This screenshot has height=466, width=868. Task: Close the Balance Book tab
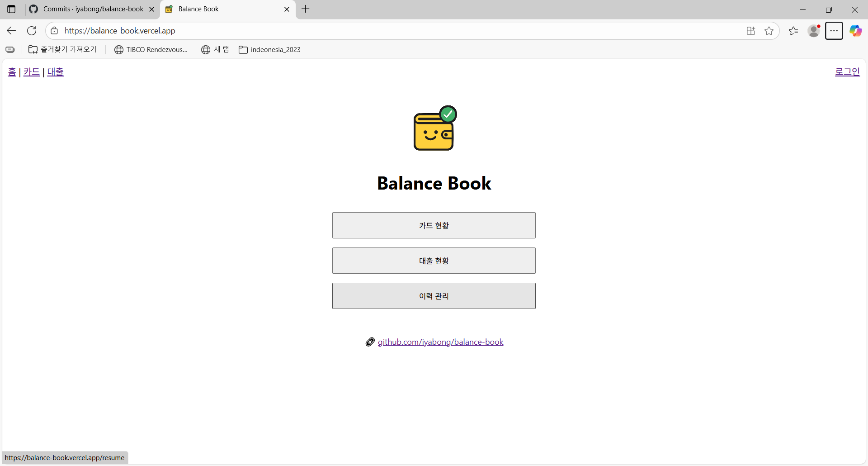pyautogui.click(x=287, y=9)
